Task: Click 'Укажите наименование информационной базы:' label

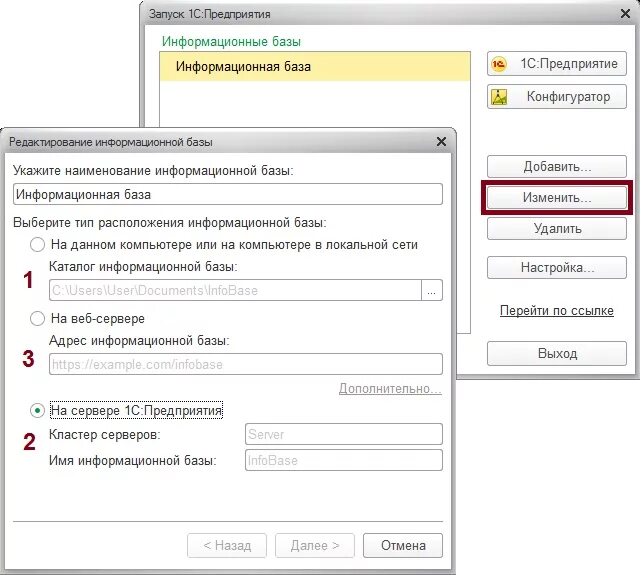Action: coord(153,170)
